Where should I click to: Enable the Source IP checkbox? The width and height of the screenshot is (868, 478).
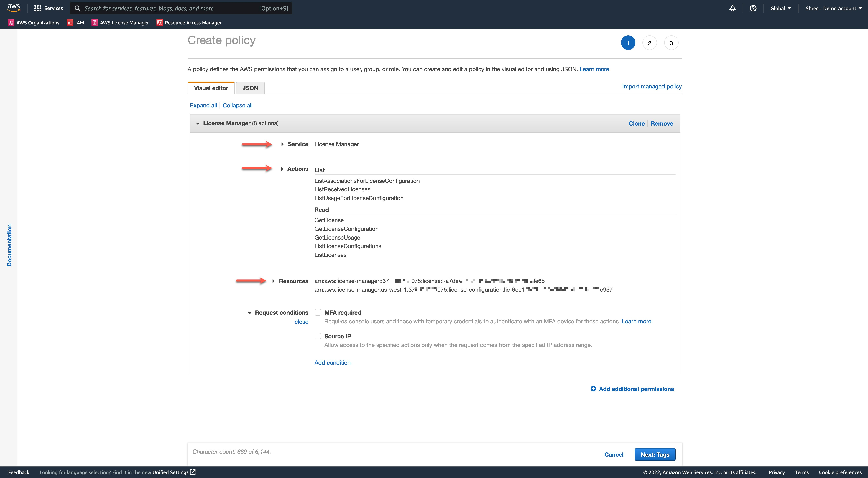tap(318, 336)
